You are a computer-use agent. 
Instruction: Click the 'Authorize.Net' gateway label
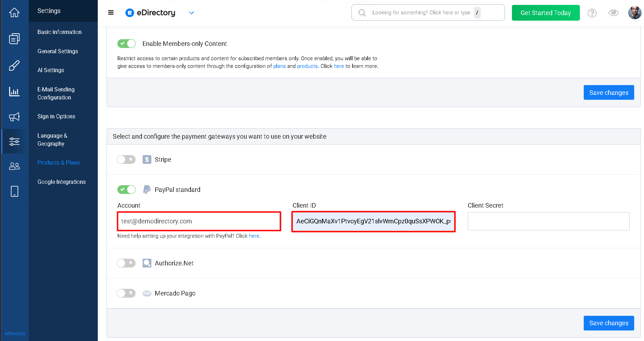pos(174,263)
